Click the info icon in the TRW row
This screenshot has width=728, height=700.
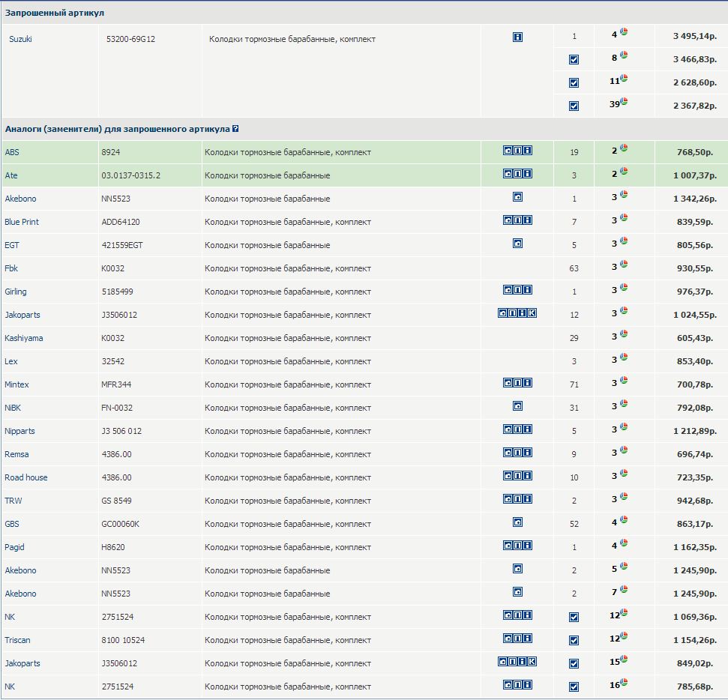point(528,499)
